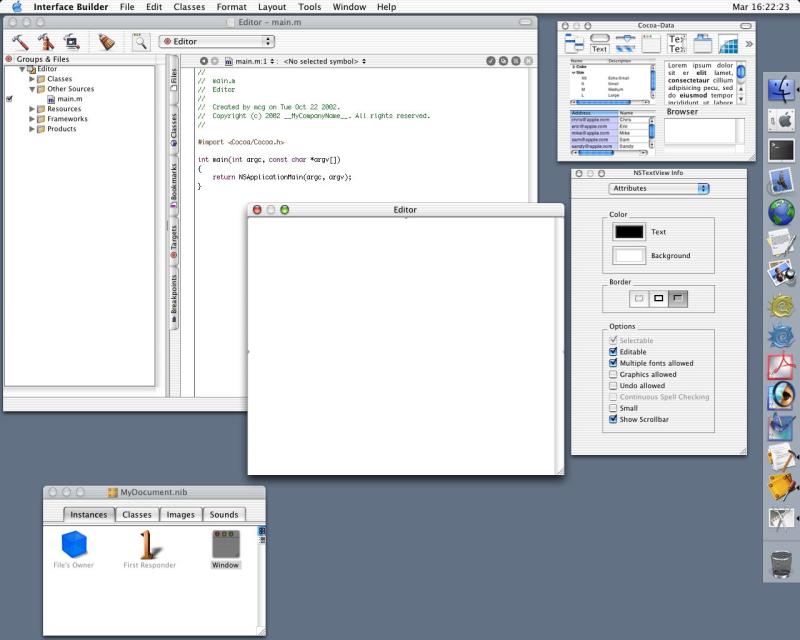This screenshot has width=800, height=640.
Task: Select the Window icon in MyDocument.nib
Action: tap(225, 545)
